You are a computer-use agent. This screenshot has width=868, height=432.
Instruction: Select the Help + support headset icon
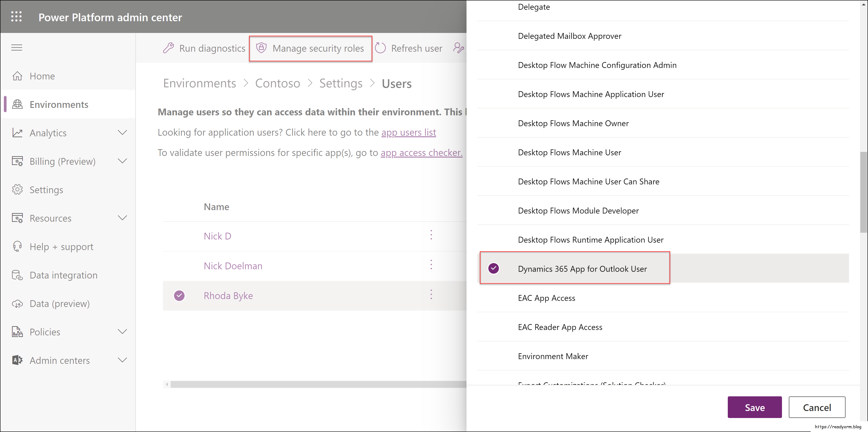click(x=17, y=246)
